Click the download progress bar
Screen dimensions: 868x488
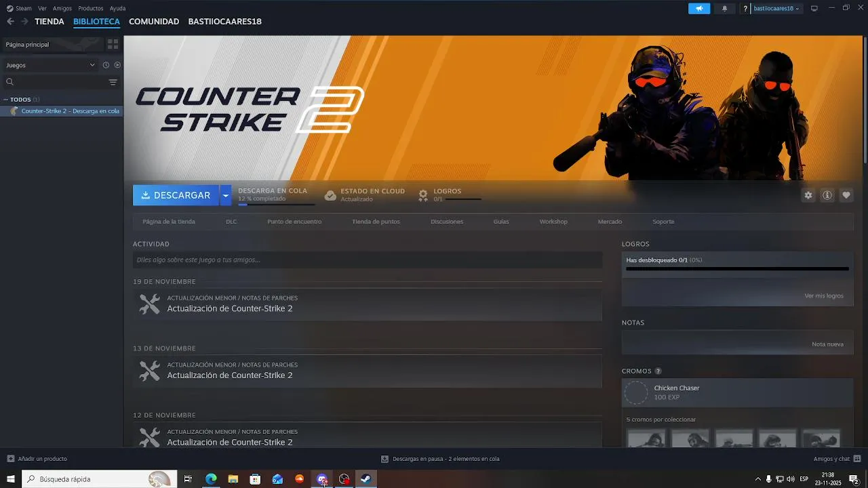pos(276,204)
